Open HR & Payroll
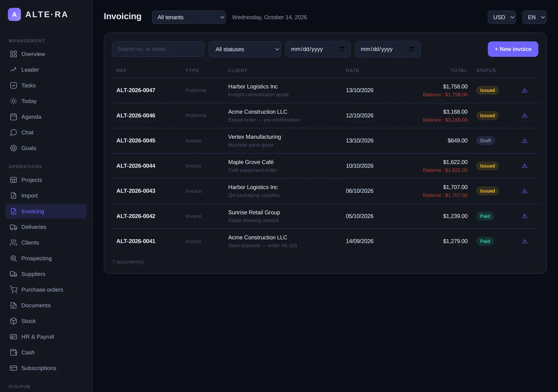This screenshot has height=392, width=558. [x=46, y=337]
